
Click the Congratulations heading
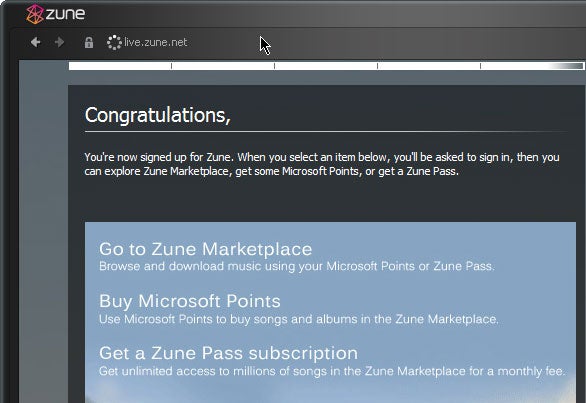pyautogui.click(x=158, y=115)
